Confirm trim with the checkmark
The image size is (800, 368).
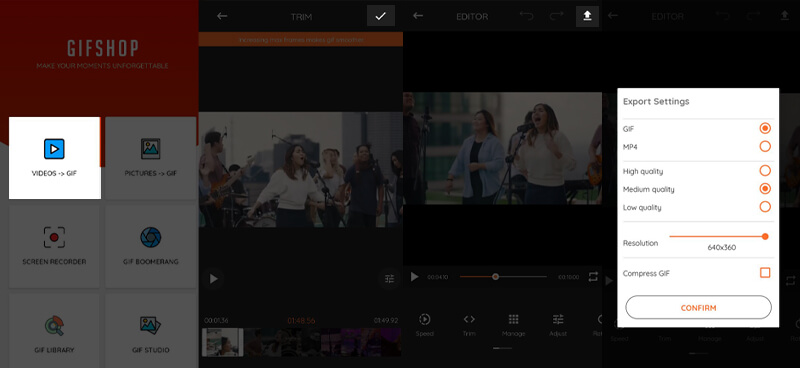coord(381,16)
